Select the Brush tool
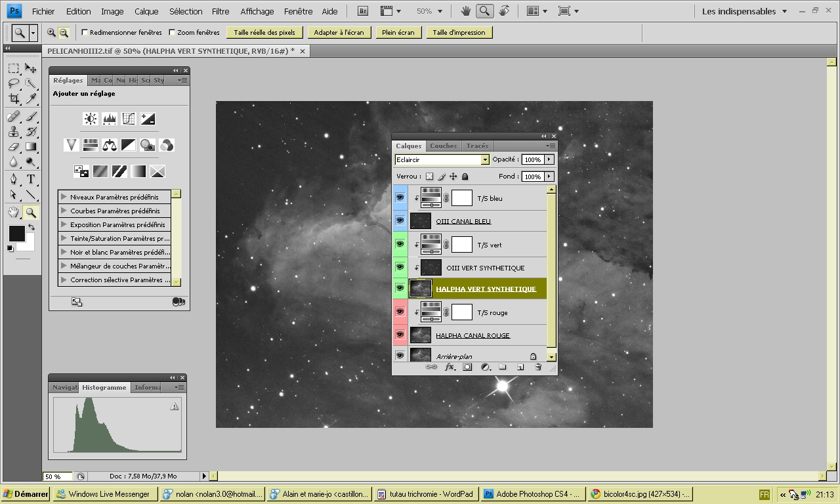 (30, 117)
